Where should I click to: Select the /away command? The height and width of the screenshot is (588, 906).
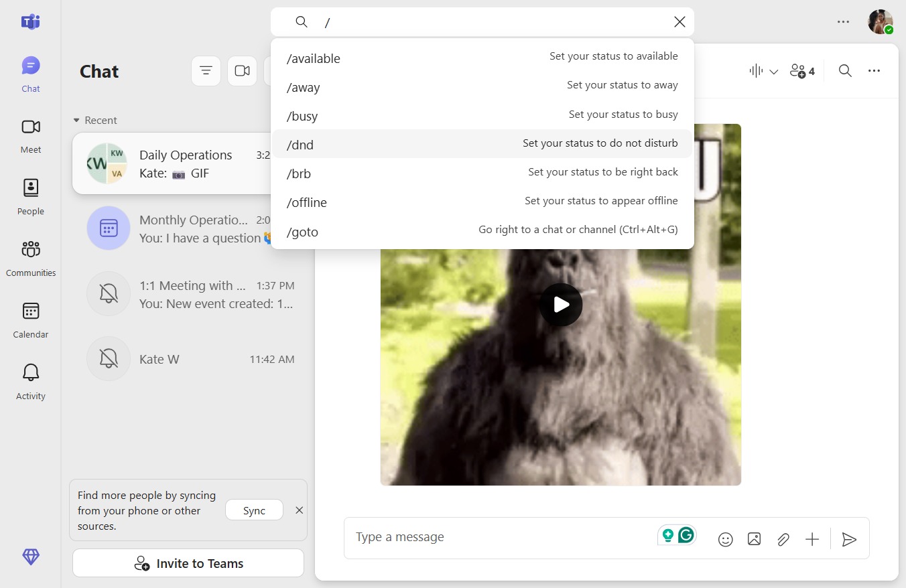point(482,87)
